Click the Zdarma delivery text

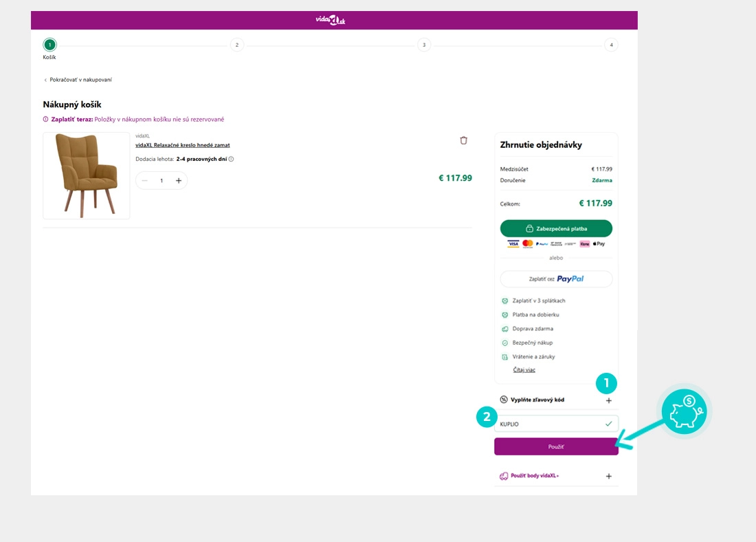[x=602, y=180]
